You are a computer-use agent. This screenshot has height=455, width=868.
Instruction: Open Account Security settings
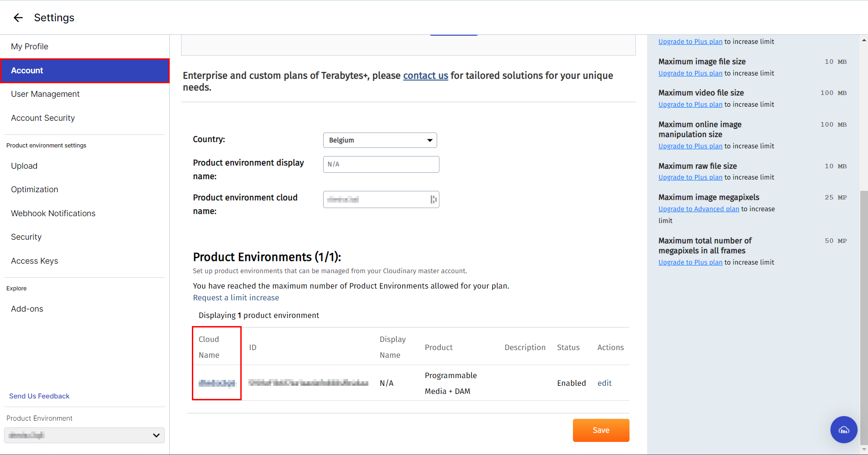[x=43, y=118]
